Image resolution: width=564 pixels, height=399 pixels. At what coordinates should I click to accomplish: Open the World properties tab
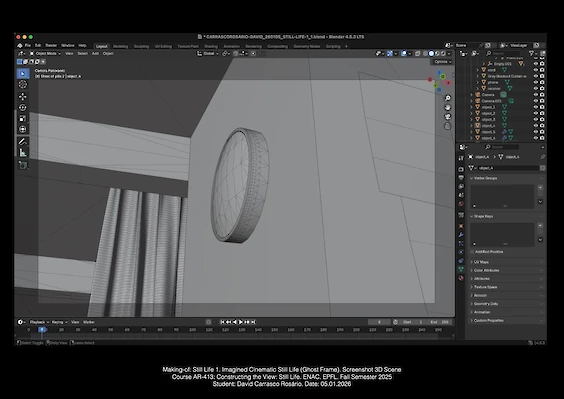click(461, 204)
